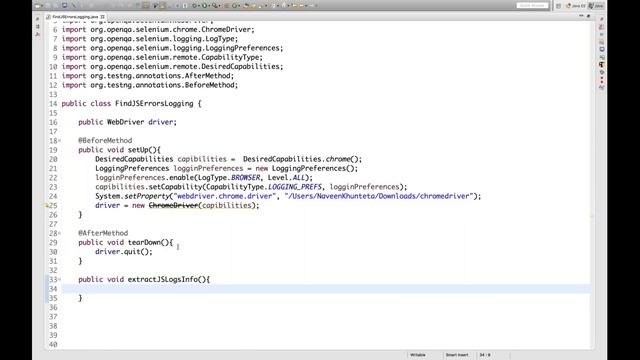
Task: Click the green Run toolbar icon
Action: (x=204, y=6)
